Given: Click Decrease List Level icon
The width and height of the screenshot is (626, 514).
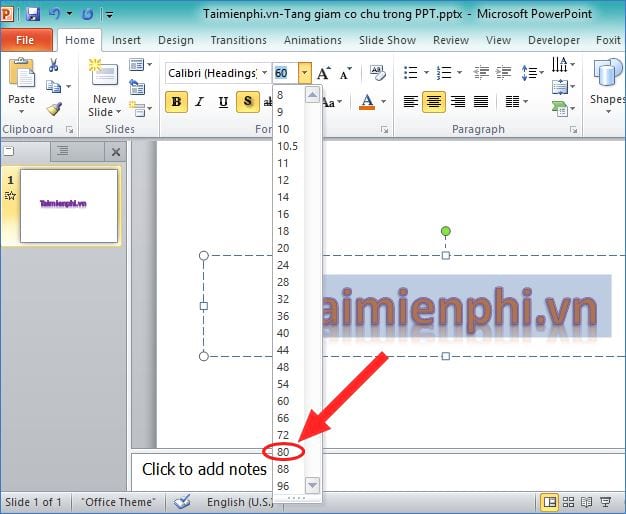Looking at the screenshot, I should click(481, 73).
